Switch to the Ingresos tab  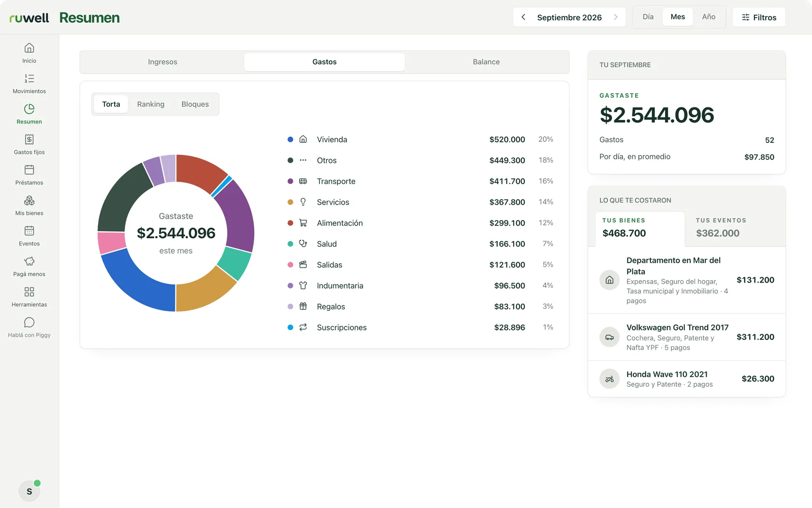pyautogui.click(x=162, y=62)
